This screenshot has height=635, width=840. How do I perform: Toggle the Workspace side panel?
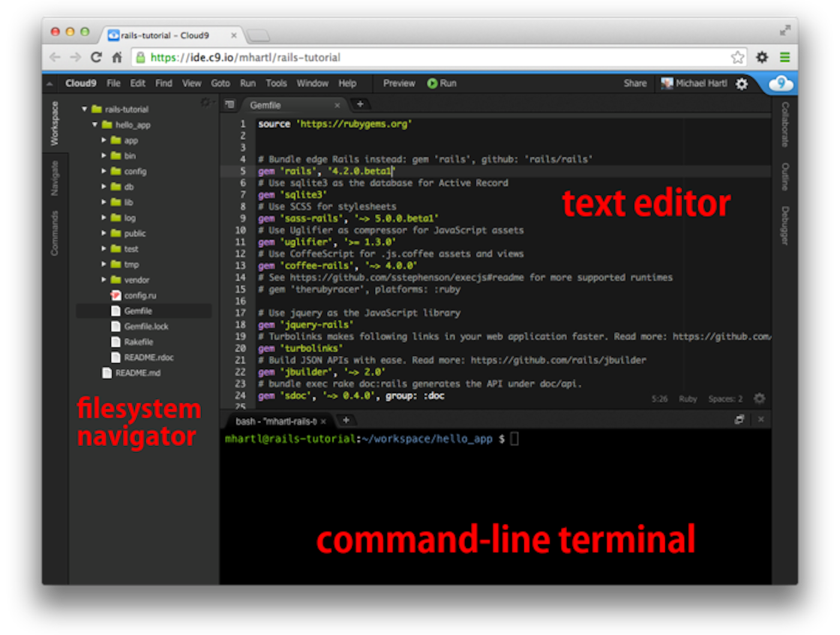pyautogui.click(x=55, y=123)
